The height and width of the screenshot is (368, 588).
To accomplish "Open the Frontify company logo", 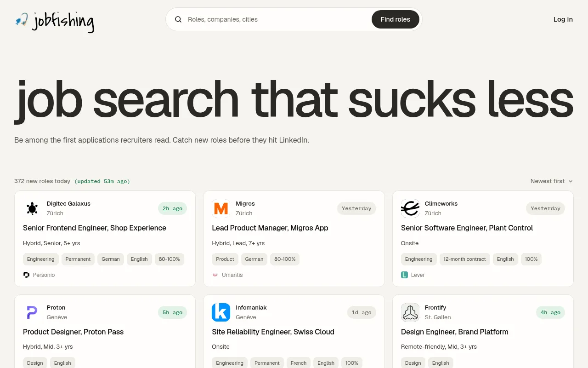I will (x=410, y=312).
